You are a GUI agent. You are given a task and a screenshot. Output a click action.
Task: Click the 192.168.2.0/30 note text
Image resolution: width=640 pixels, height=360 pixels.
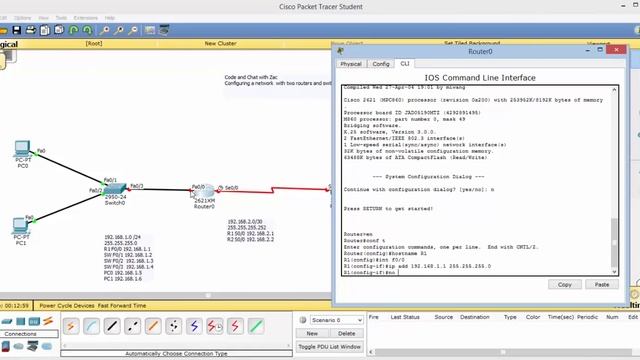(245, 222)
